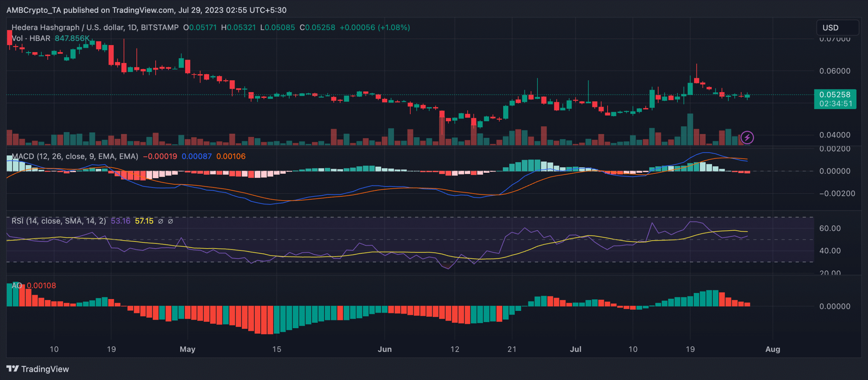Click first empty-set symbol beside RSI values

coord(161,221)
